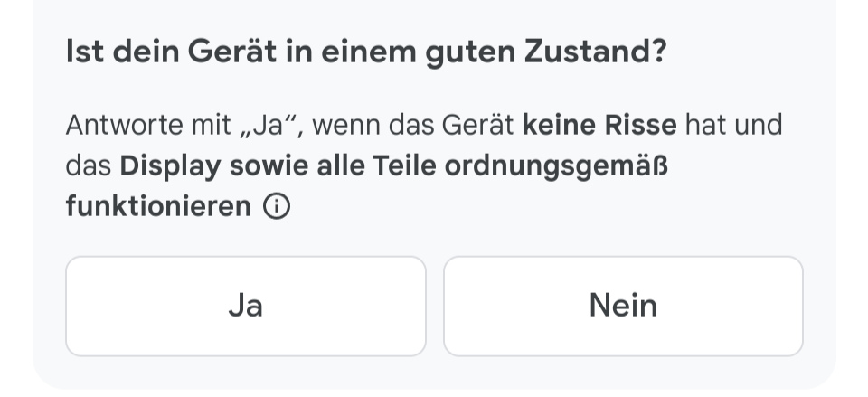868x397 pixels.
Task: Click heading "Ist dein Gerät in einem guten Zustand?"
Action: 366,52
